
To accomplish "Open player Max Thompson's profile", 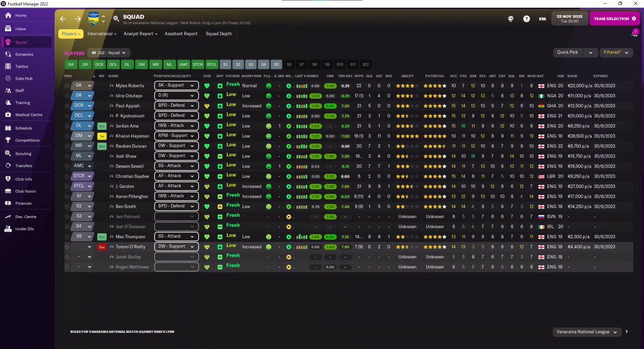I will tap(131, 237).
